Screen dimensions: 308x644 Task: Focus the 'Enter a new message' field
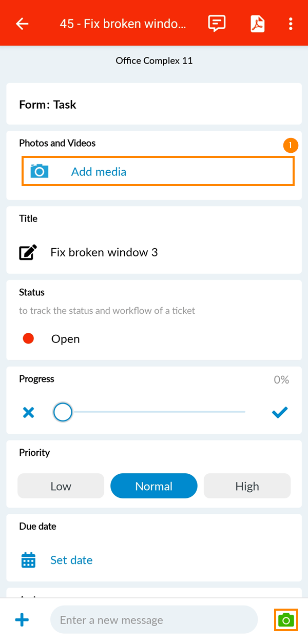coord(153,620)
